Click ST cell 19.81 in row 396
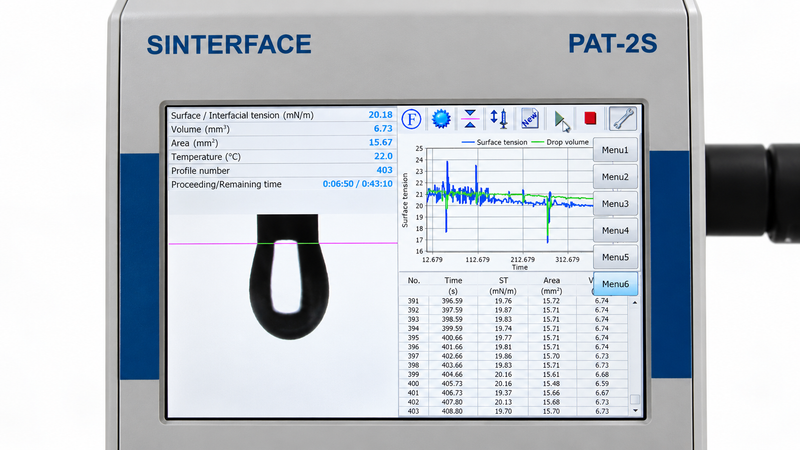800x450 pixels. [503, 347]
